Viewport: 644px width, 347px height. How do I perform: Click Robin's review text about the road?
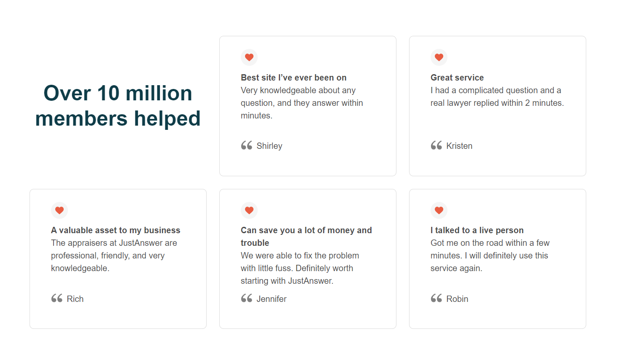coord(490,256)
